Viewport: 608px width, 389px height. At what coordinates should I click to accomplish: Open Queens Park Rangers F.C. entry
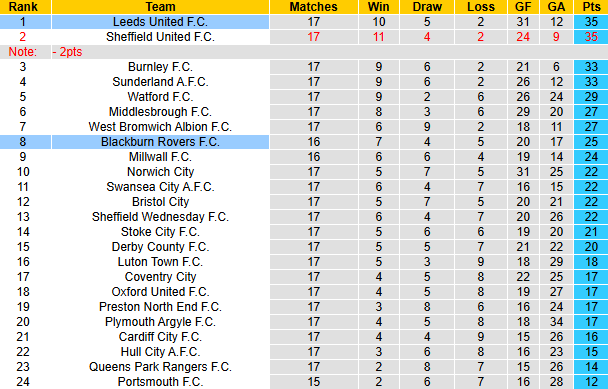click(x=160, y=367)
